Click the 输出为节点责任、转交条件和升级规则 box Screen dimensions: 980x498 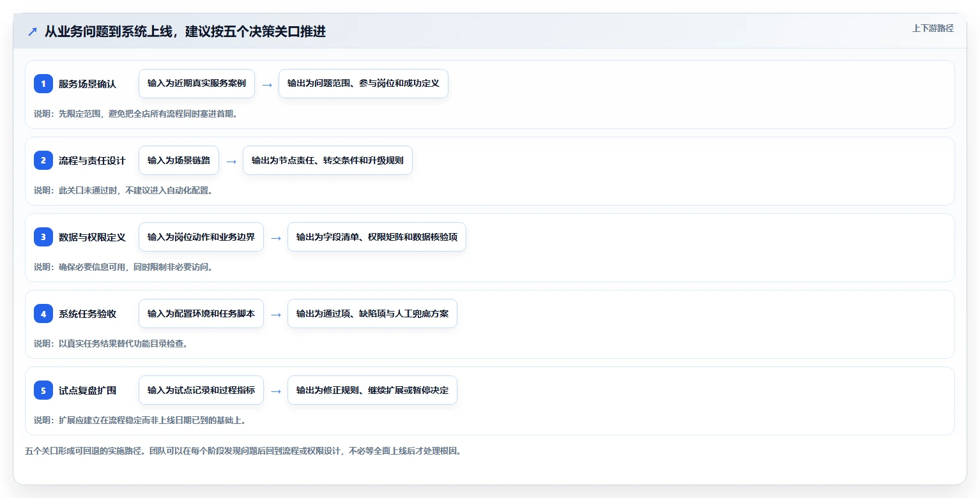click(328, 160)
